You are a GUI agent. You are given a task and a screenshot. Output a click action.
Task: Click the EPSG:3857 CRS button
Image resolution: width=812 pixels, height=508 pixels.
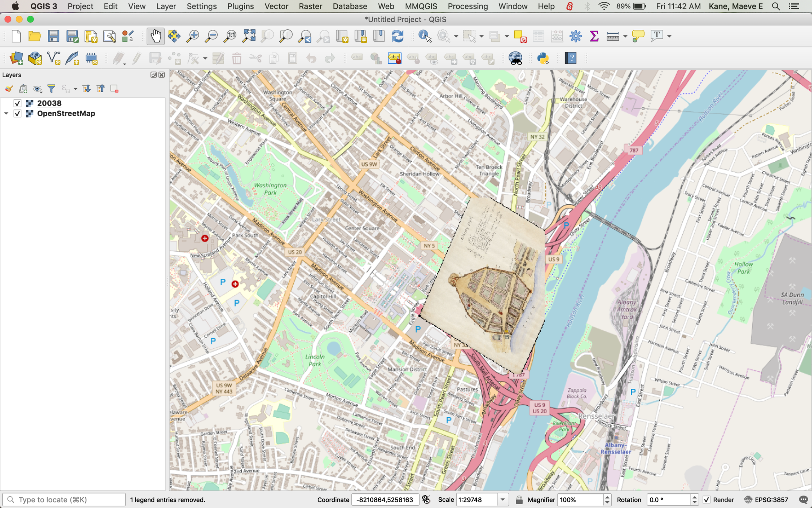coord(767,500)
